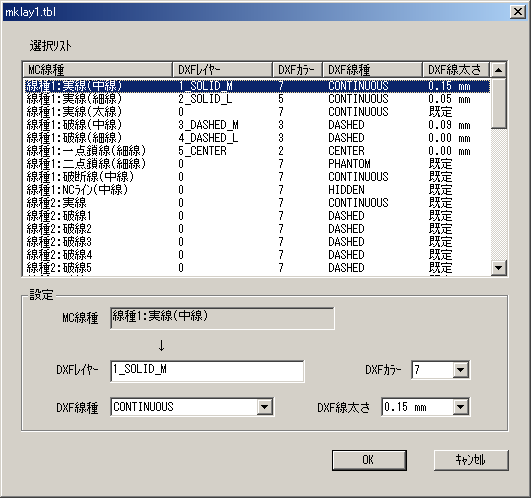Click the DXFカラー column header

[298, 70]
